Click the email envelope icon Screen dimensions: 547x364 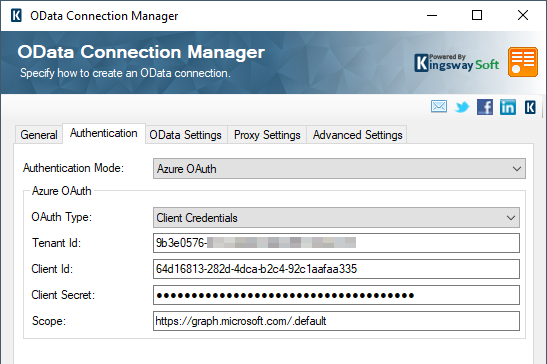tap(439, 106)
